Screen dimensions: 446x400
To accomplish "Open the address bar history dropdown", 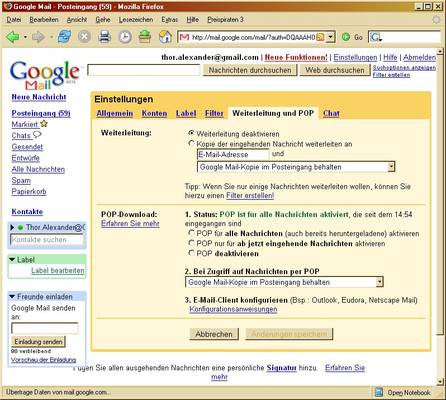I will [330, 37].
